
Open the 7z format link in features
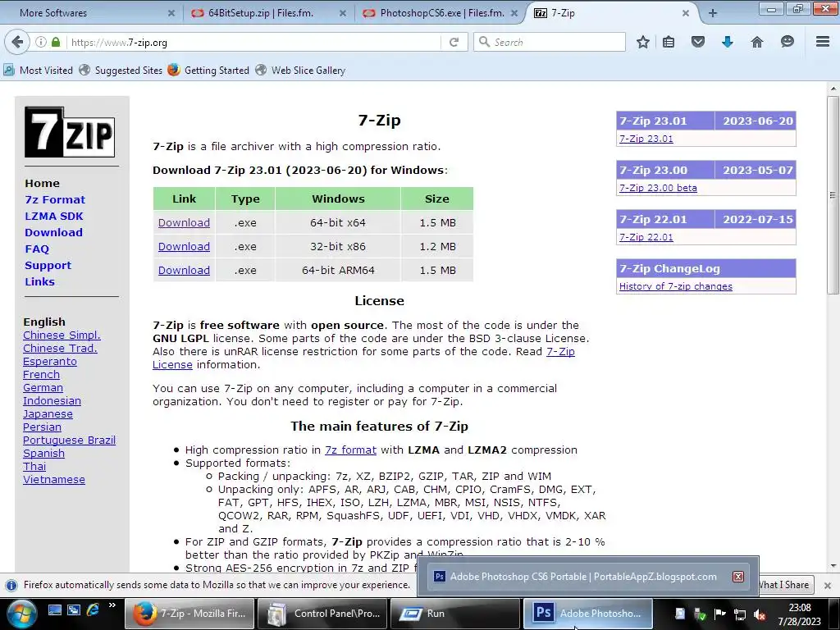(x=350, y=450)
